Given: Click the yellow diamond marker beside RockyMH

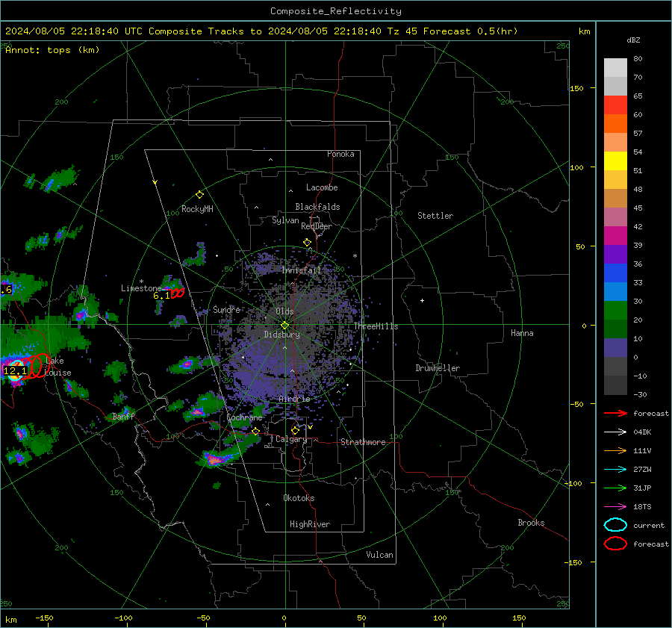Looking at the screenshot, I should [x=199, y=195].
